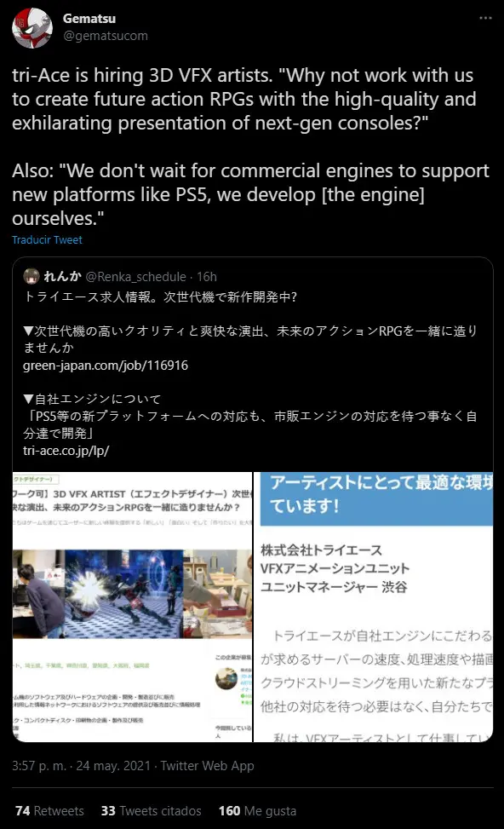Image resolution: width=504 pixels, height=829 pixels.
Task: Click the れんか display name in quoted tweet
Action: coord(62,277)
